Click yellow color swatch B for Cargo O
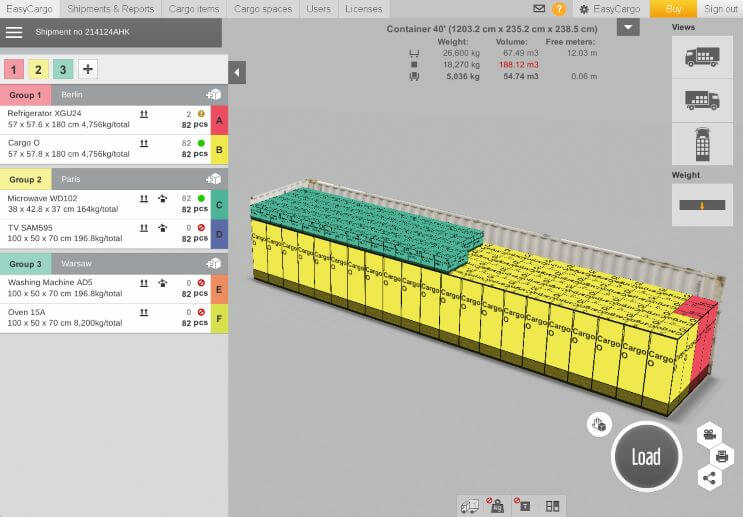The height and width of the screenshot is (517, 743). coord(219,150)
